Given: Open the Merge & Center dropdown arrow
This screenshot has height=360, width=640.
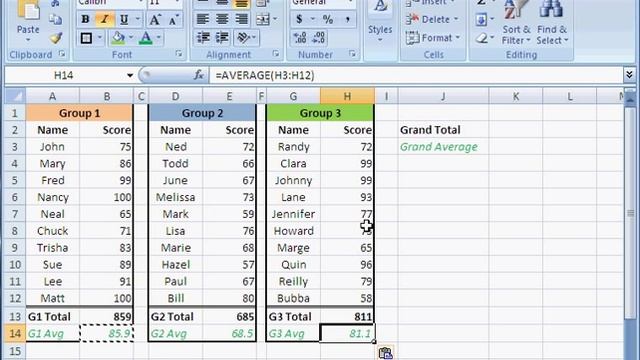Looking at the screenshot, I should [275, 19].
